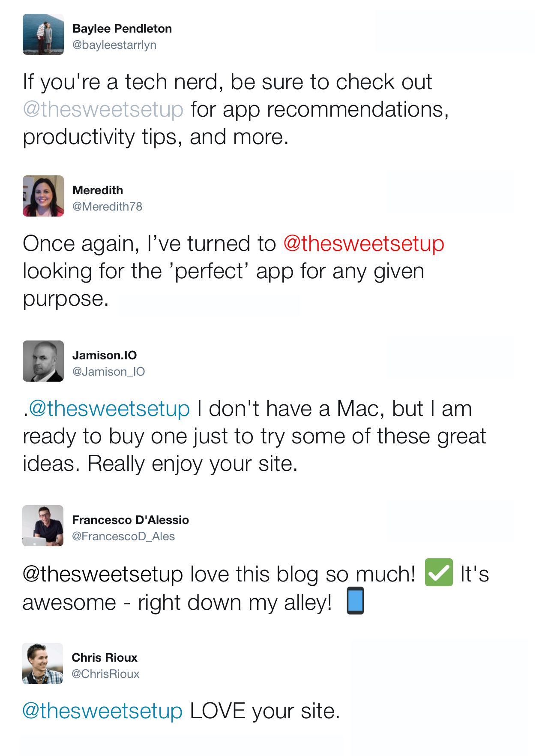
Task: Click the red @thesweetsetup mention in Meredith's tweet
Action: pyautogui.click(x=363, y=244)
